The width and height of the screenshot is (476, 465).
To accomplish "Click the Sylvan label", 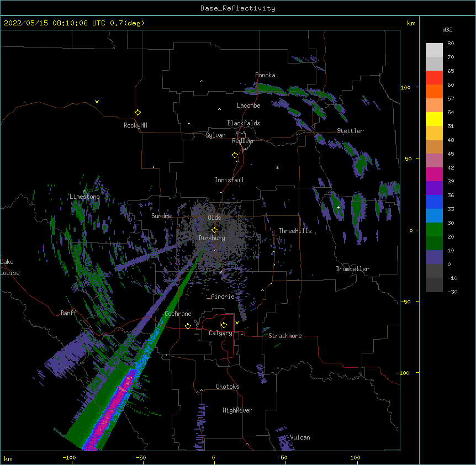I will [215, 135].
